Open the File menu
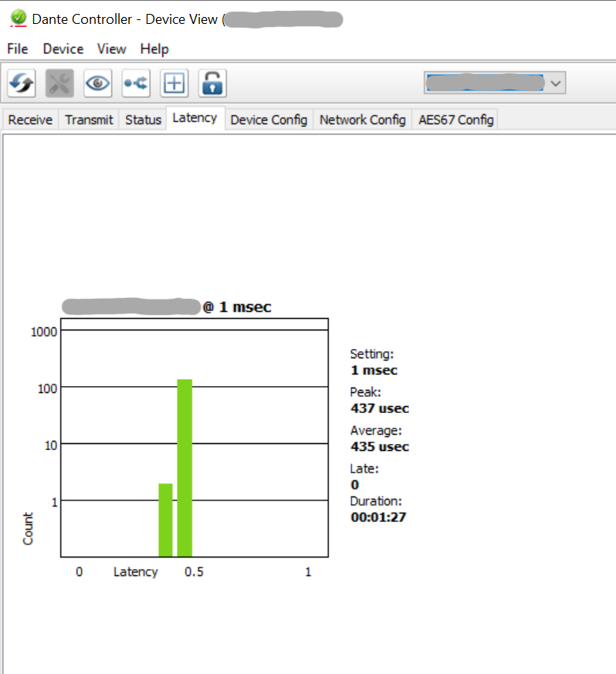 coord(18,49)
